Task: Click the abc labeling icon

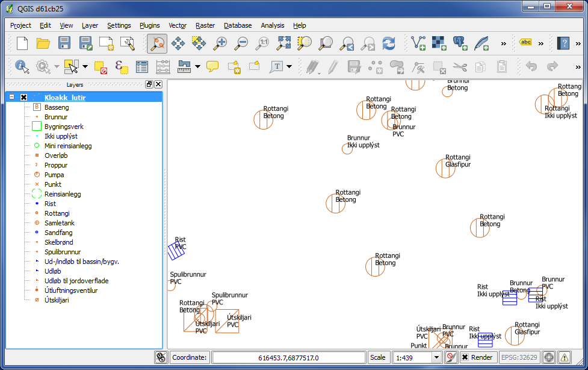Action: click(526, 42)
